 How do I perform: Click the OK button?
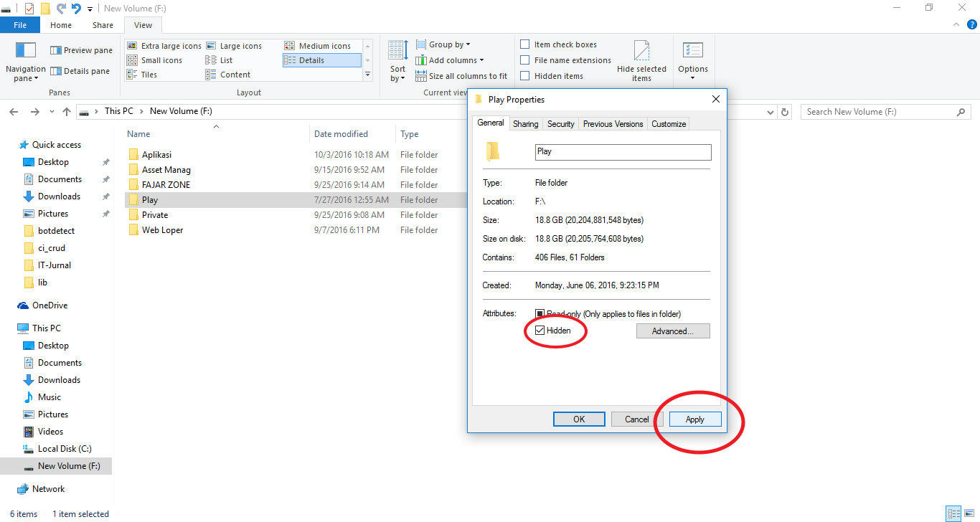coord(579,419)
